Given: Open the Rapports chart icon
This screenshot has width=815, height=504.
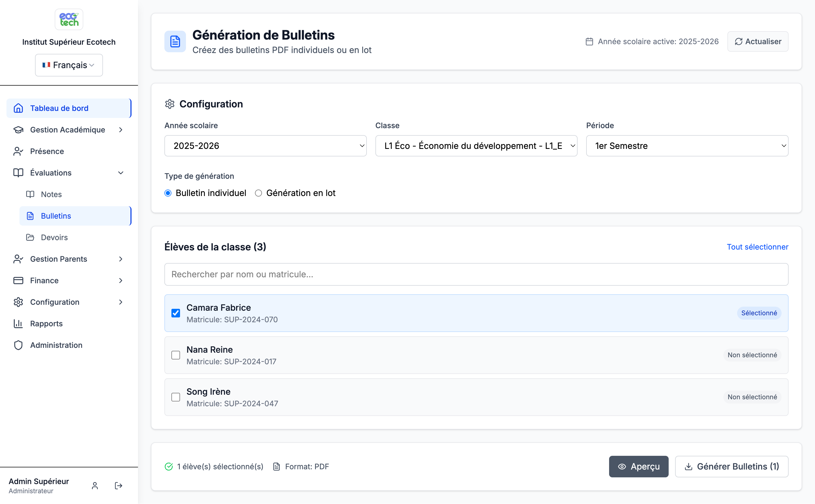Looking at the screenshot, I should click(x=18, y=323).
